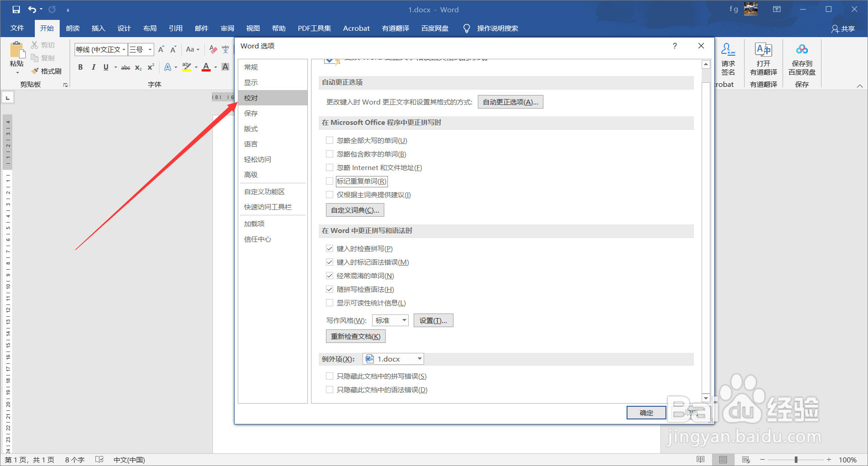The width and height of the screenshot is (868, 466).
Task: Apply strikethrough abc formatting
Action: tap(126, 67)
